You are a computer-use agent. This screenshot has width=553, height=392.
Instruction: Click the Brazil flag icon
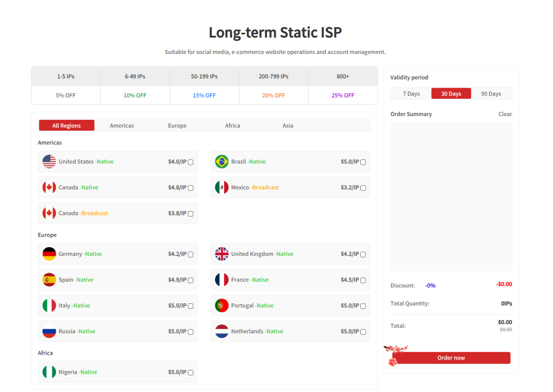pos(221,161)
